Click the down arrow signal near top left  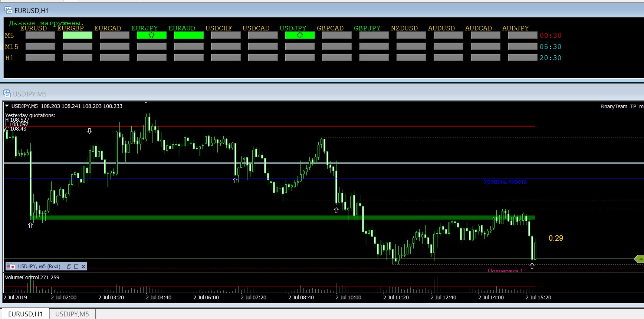click(89, 131)
